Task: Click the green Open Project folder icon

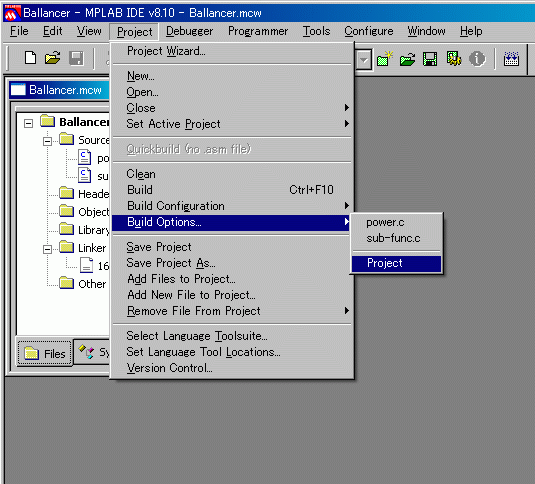Action: click(x=407, y=59)
